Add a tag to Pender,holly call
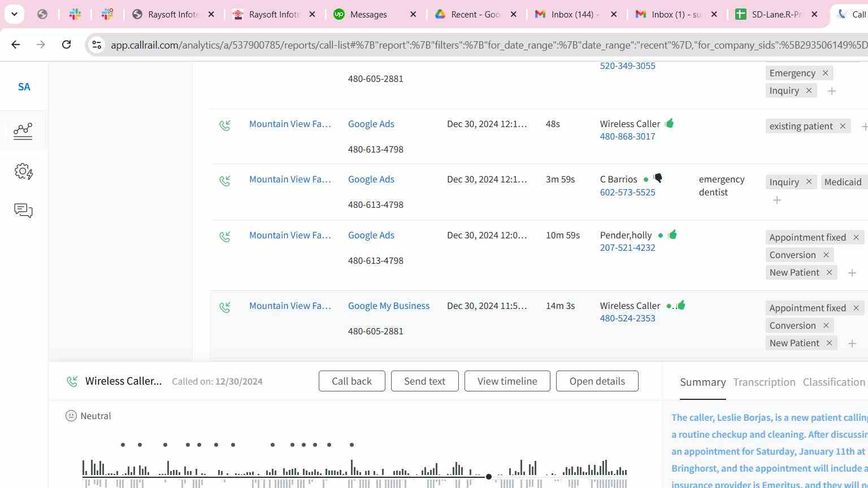 pyautogui.click(x=852, y=273)
